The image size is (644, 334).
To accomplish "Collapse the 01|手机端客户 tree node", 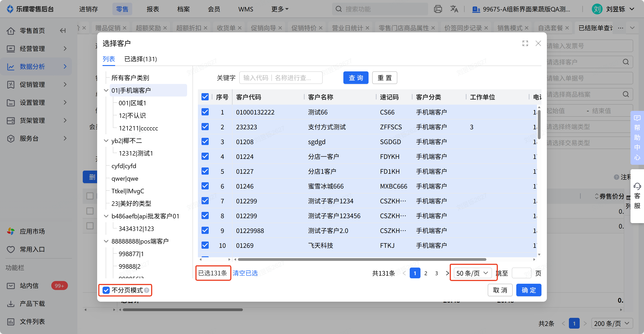I will tap(106, 90).
